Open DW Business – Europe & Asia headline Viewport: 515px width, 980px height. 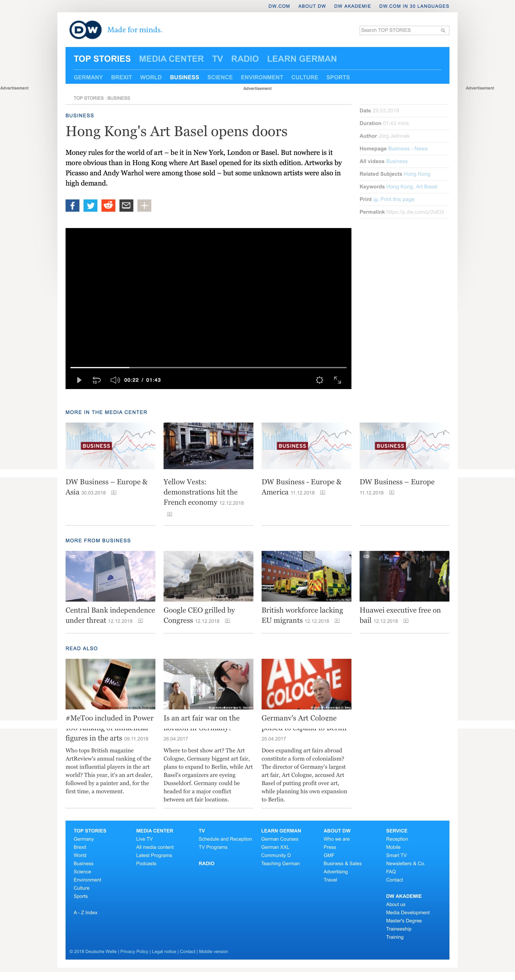[106, 487]
